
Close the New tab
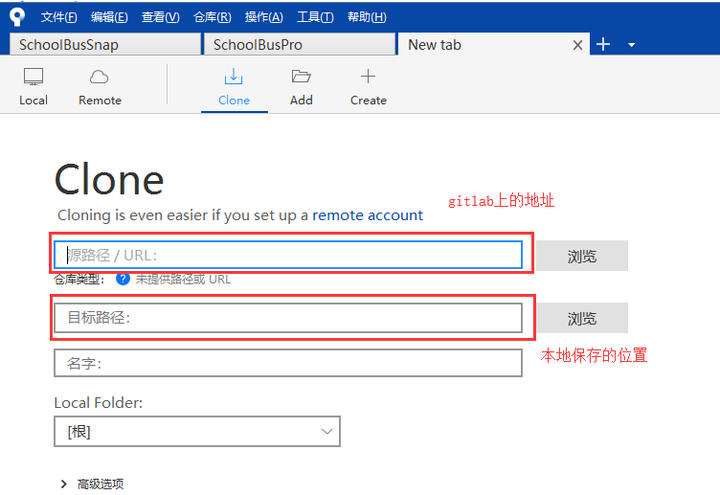click(x=578, y=45)
